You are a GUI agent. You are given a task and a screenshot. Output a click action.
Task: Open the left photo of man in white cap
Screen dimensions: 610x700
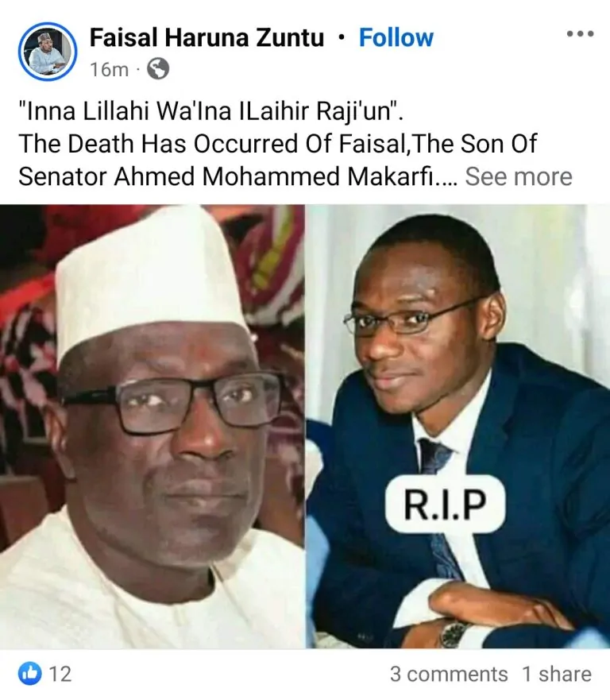152,427
